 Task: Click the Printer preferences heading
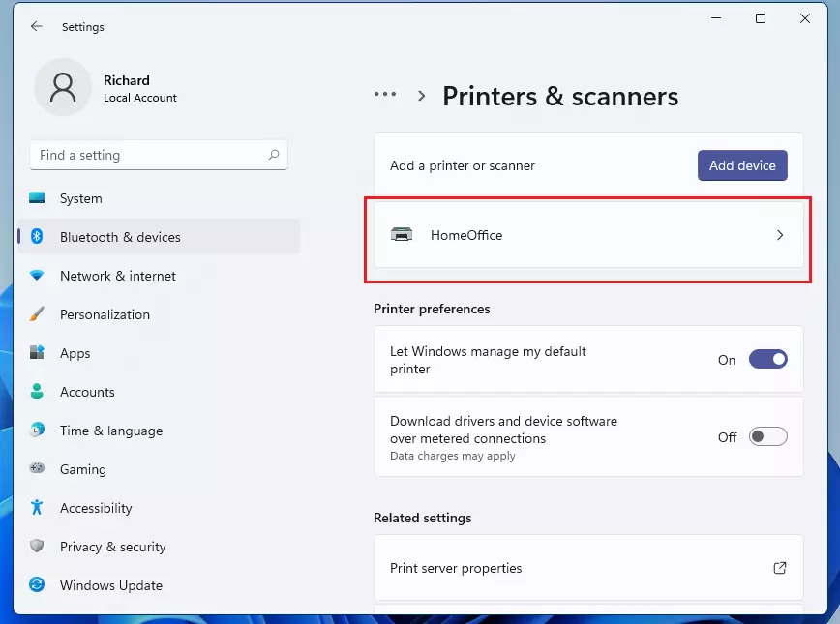[x=432, y=309]
